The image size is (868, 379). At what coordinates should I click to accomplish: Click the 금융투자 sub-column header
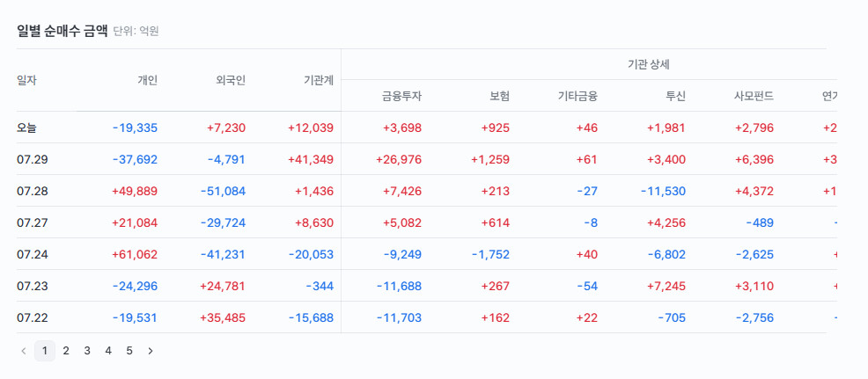coord(401,96)
